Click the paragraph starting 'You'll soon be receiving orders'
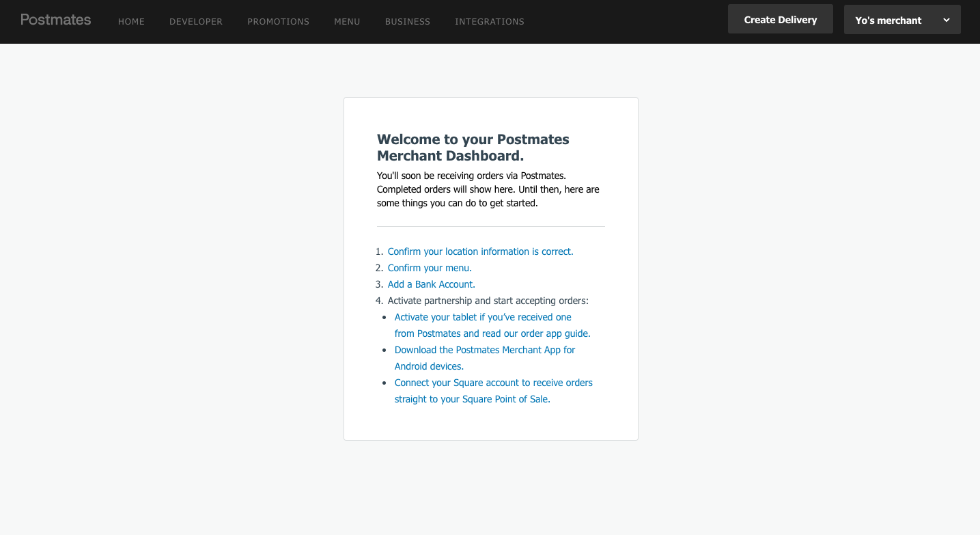Viewport: 980px width, 535px height. tap(488, 189)
